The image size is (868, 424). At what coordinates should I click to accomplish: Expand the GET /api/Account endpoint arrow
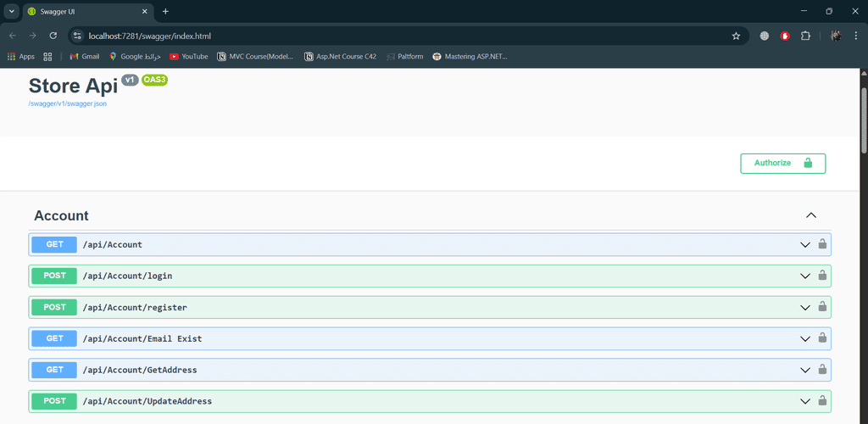coord(804,244)
